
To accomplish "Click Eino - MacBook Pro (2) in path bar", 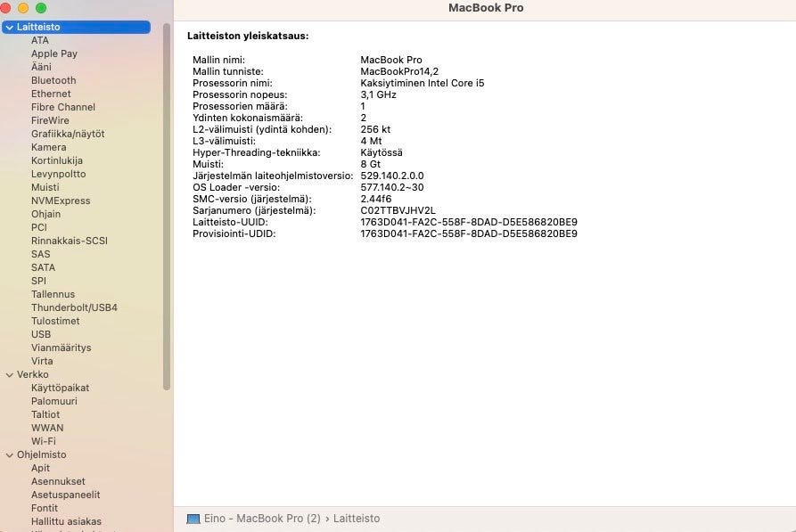I will click(x=262, y=519).
